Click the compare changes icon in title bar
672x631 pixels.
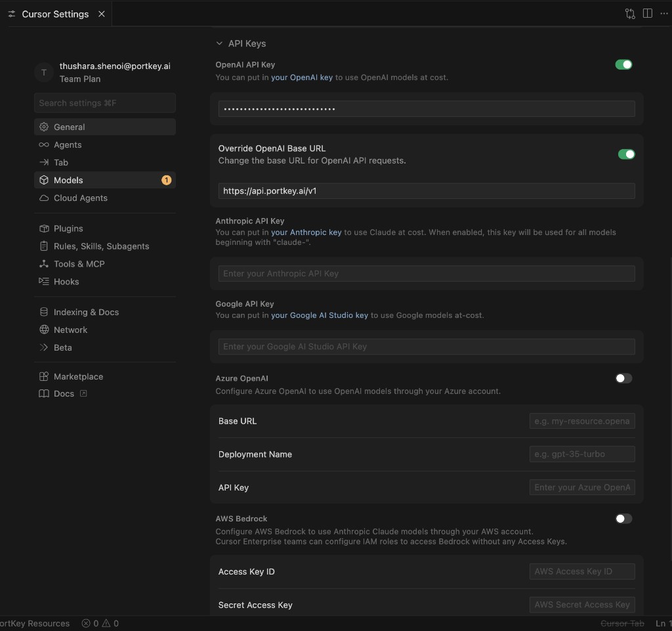coord(630,14)
